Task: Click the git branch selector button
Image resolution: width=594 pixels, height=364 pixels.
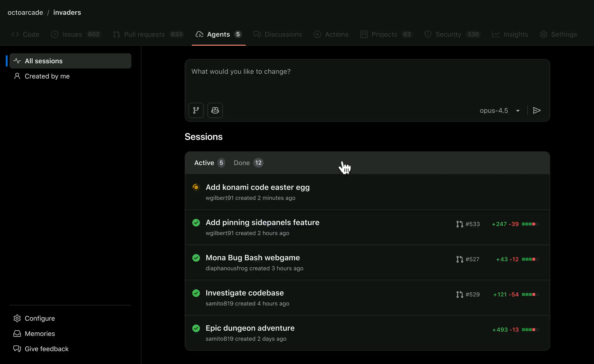Action: point(196,110)
